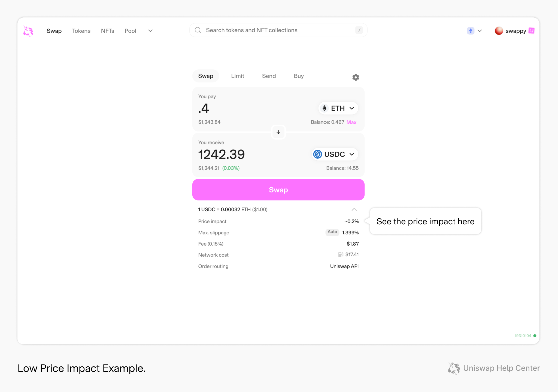Switch to the Limit tab

tap(237, 76)
